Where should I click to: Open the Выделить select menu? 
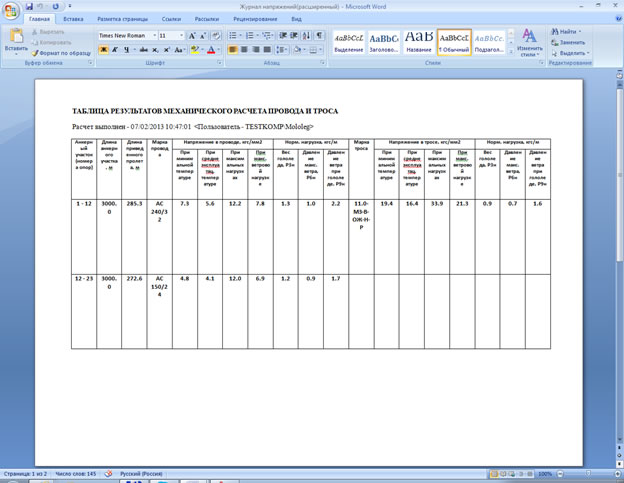[571, 53]
